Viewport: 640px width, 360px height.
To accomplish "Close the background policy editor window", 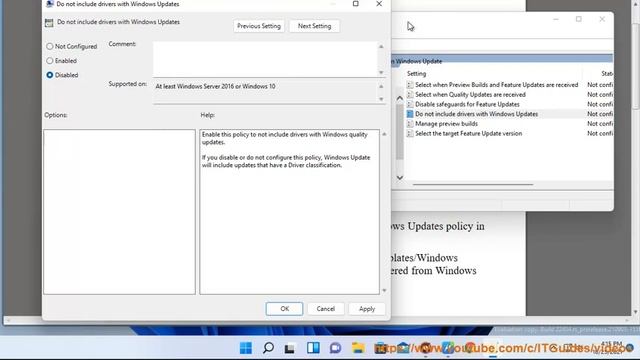I will tap(602, 19).
